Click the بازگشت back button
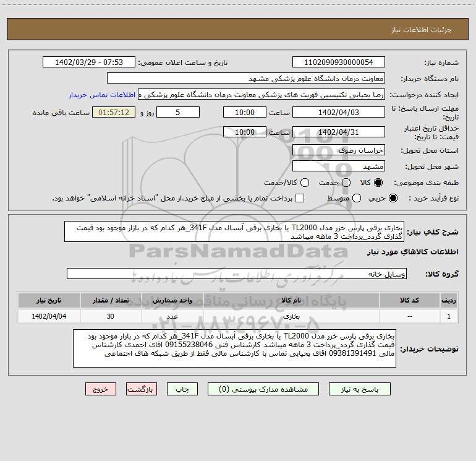 click(x=142, y=389)
